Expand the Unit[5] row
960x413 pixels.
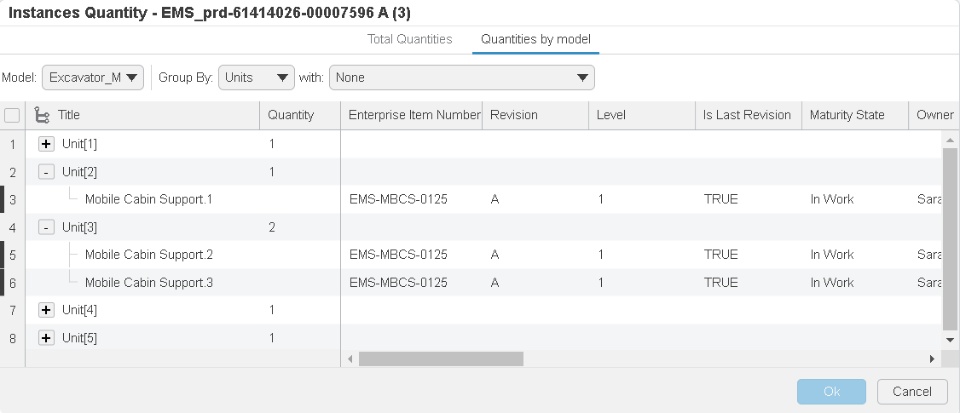[46, 338]
